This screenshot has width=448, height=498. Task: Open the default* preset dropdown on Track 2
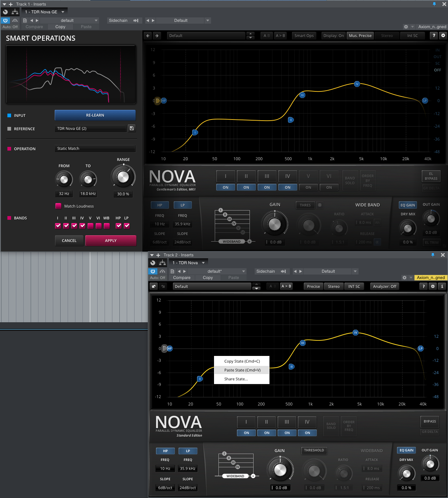tap(217, 271)
